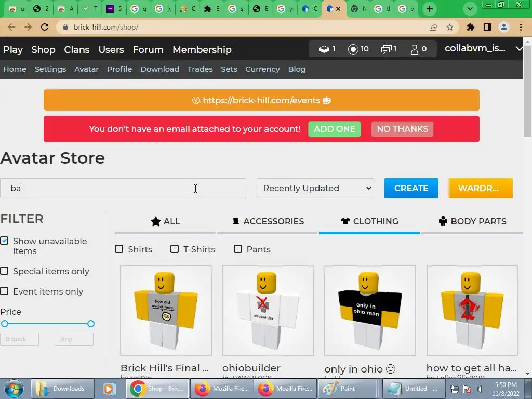The height and width of the screenshot is (399, 532).
Task: Click the network tray icon
Action: (454, 389)
